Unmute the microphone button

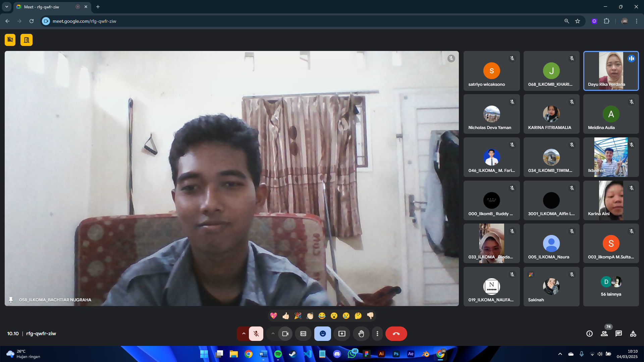(x=256, y=334)
